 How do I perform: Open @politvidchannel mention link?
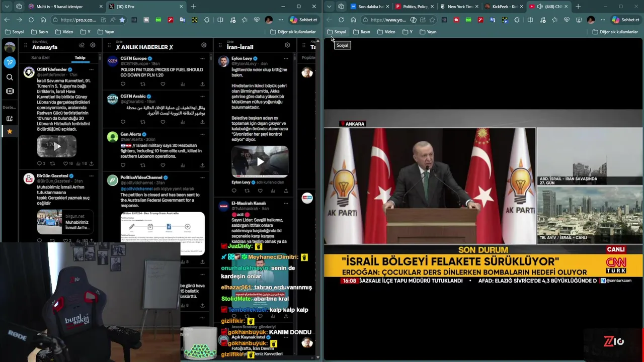tap(137, 189)
